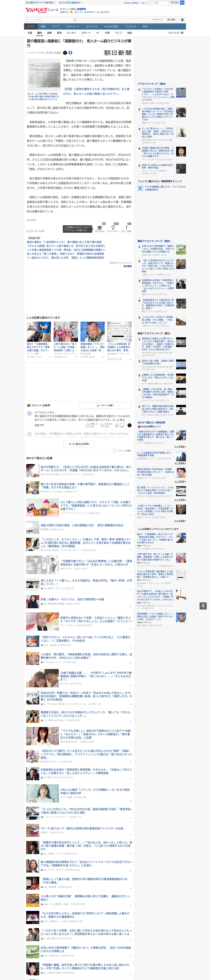The height and width of the screenshot is (980, 210).
Task: Open article 訃報：女優キム・セロンさん 自宅で遺体発見
Action: (72, 599)
